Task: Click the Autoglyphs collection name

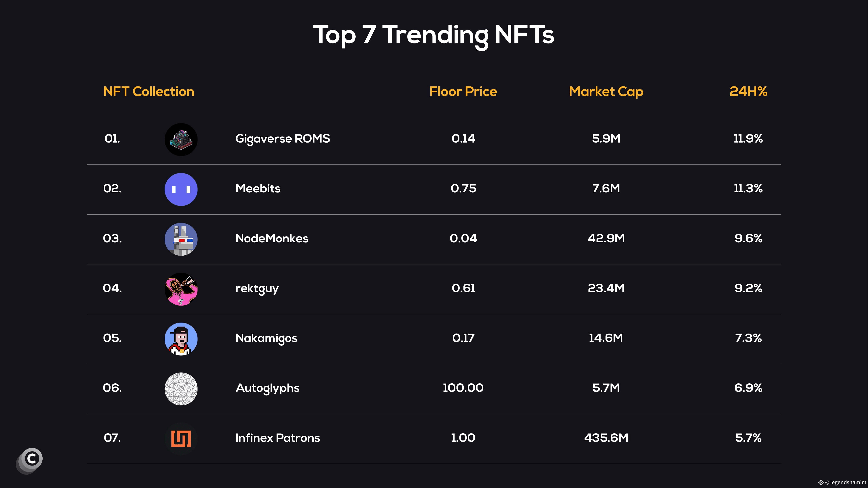Action: (267, 388)
